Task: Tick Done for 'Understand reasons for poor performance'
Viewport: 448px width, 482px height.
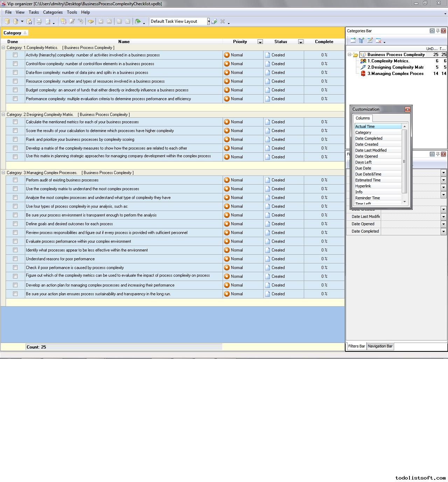Action: click(15, 259)
